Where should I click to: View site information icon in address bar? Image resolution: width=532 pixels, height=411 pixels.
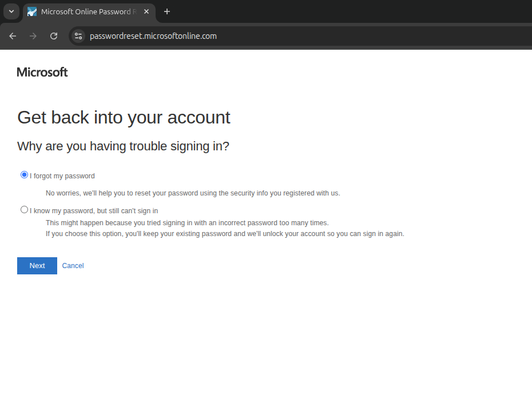click(x=78, y=36)
